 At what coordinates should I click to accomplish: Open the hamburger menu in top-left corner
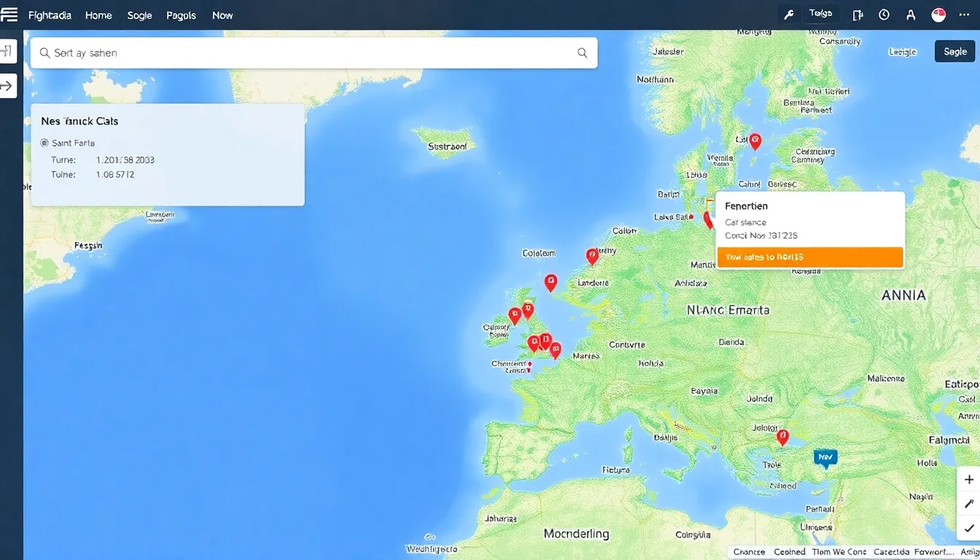tap(9, 15)
